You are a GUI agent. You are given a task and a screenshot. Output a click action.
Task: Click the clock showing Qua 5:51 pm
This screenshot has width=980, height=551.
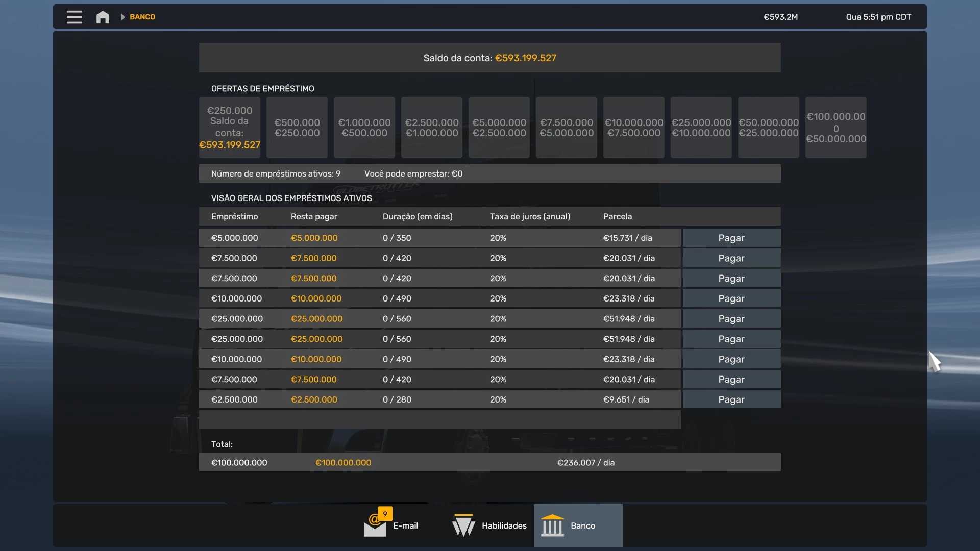[878, 17]
